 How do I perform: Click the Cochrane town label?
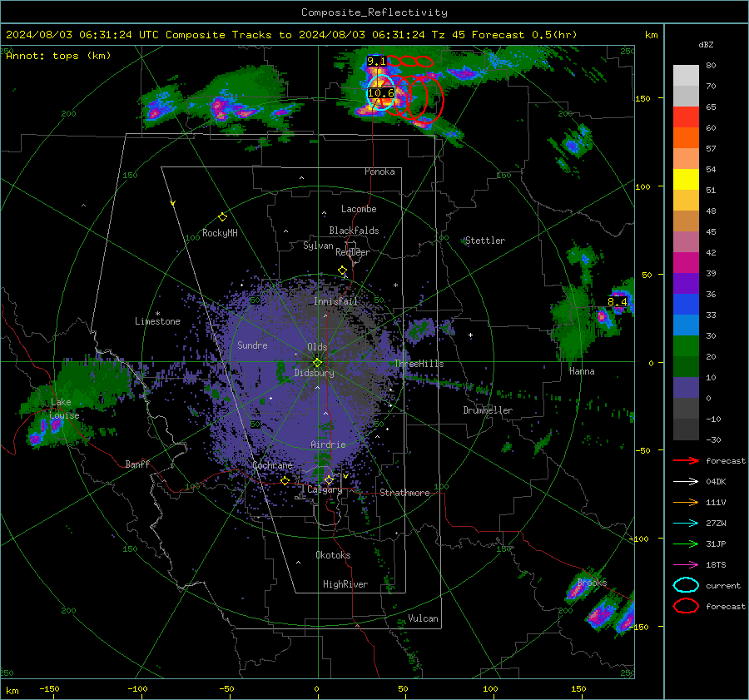tap(272, 465)
